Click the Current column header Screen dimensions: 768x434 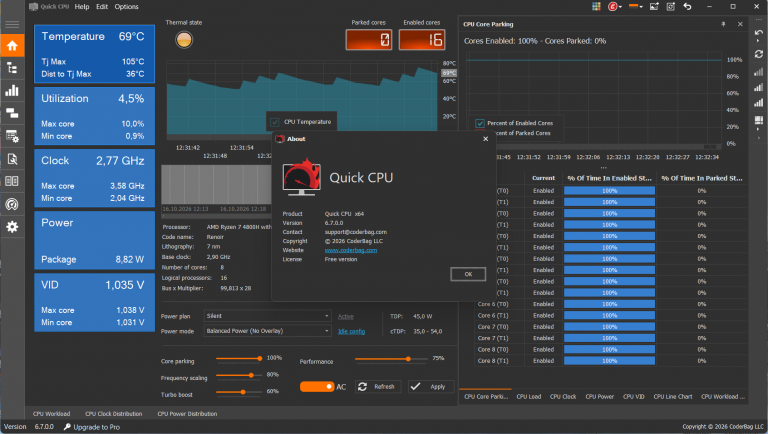pos(543,178)
